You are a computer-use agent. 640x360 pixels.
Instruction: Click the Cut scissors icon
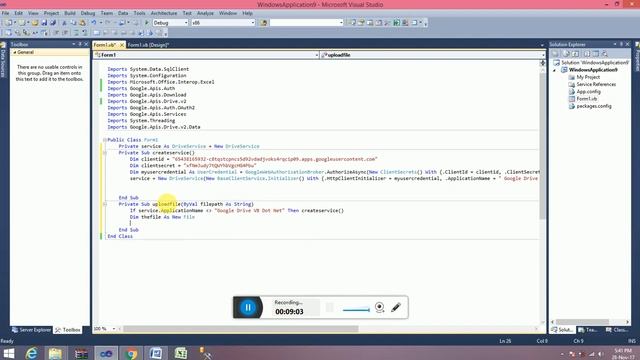(64, 23)
